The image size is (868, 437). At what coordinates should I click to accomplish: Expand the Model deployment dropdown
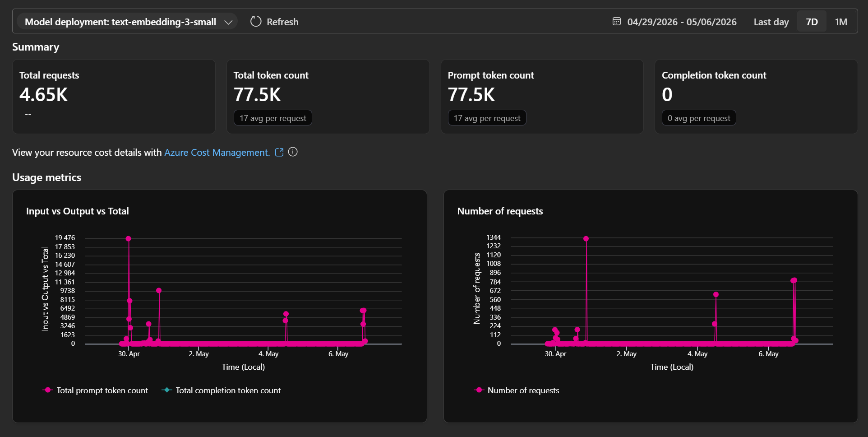[x=127, y=21]
